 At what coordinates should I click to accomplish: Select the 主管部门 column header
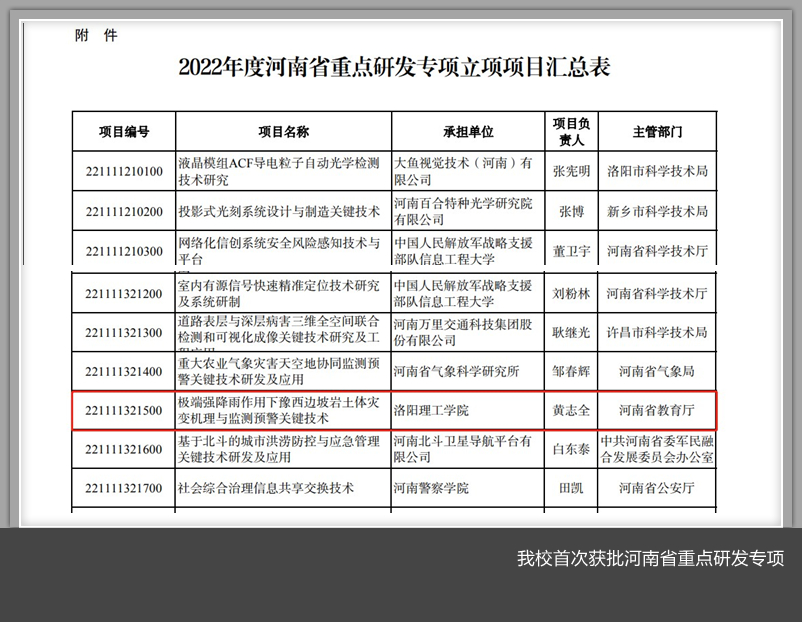point(657,131)
